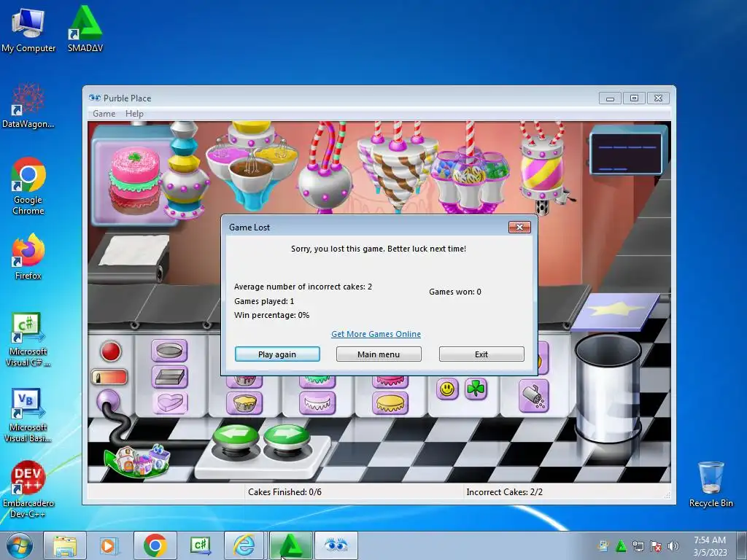747x560 pixels.
Task: Choose the yellow cake batter icon
Action: 244,402
